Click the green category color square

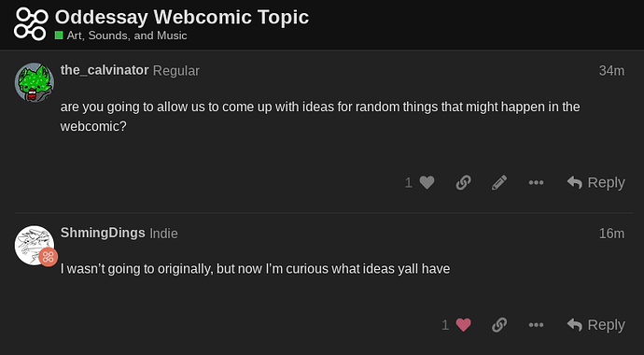59,35
